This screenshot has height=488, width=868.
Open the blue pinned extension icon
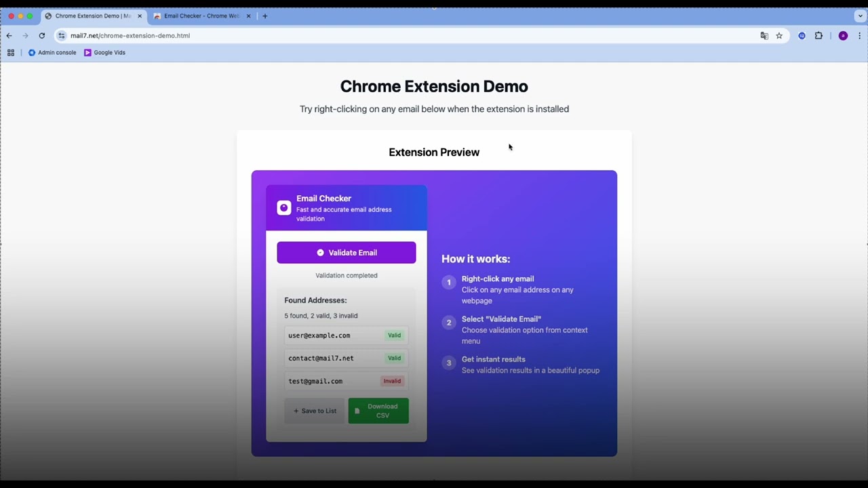click(802, 36)
